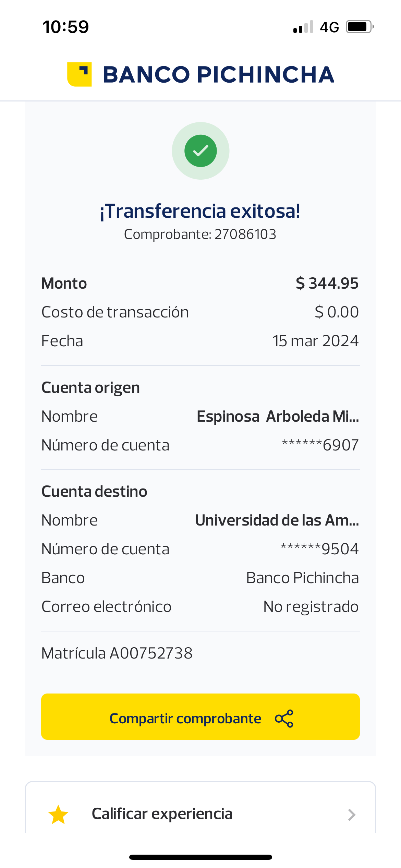401x868 pixels.
Task: Tap the truncated Universidad de las Am... name
Action: click(x=277, y=520)
